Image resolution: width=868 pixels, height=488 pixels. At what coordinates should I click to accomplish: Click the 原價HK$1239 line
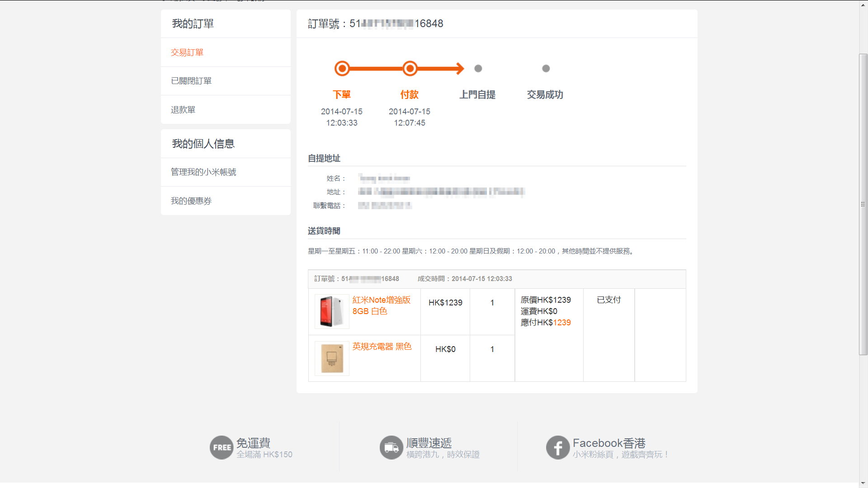pyautogui.click(x=546, y=300)
